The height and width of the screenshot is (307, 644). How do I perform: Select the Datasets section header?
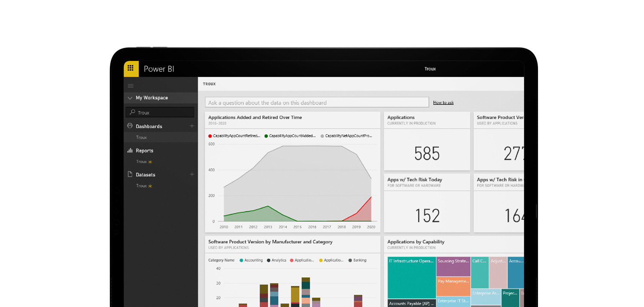pos(146,175)
